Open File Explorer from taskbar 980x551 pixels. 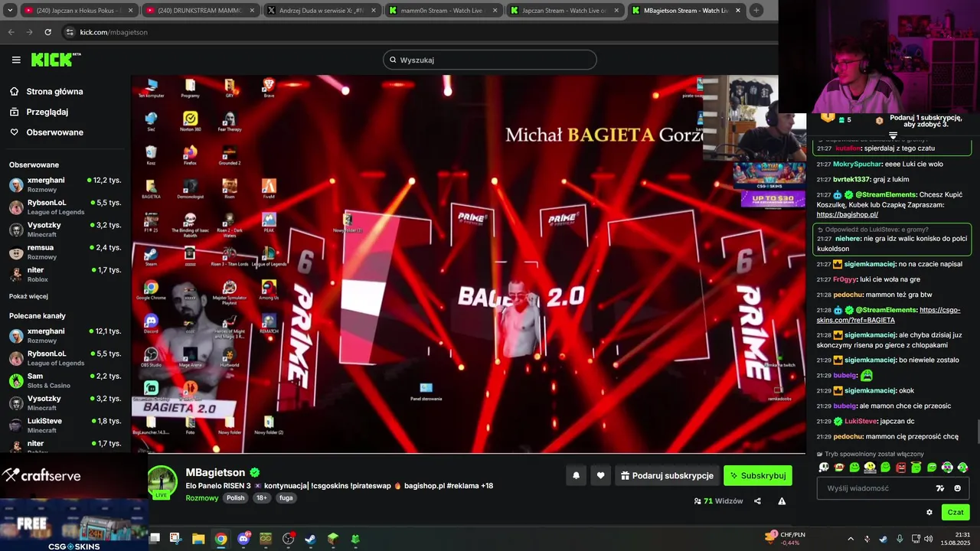pos(198,539)
